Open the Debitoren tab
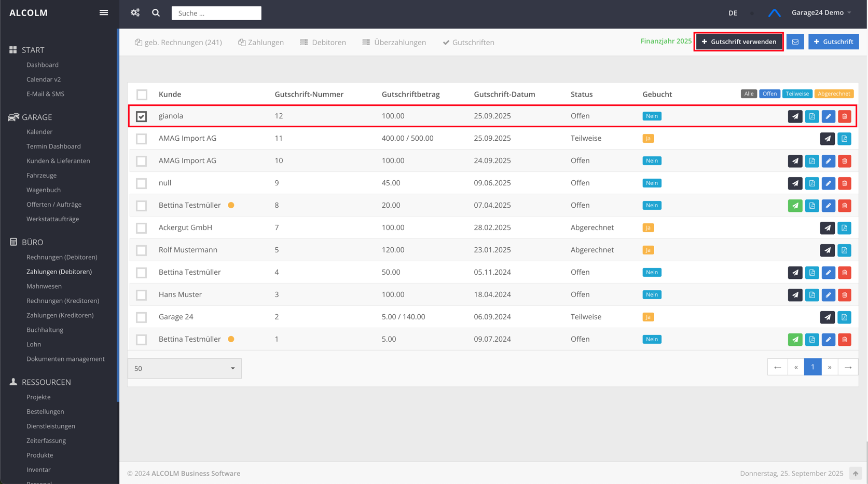Viewport: 868px width, 484px height. tap(323, 43)
